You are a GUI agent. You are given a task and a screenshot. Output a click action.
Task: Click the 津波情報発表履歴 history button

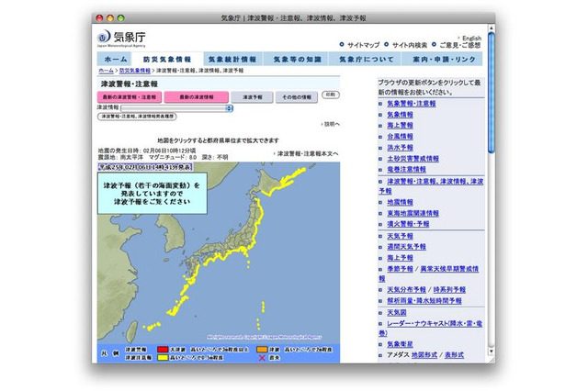point(137,117)
